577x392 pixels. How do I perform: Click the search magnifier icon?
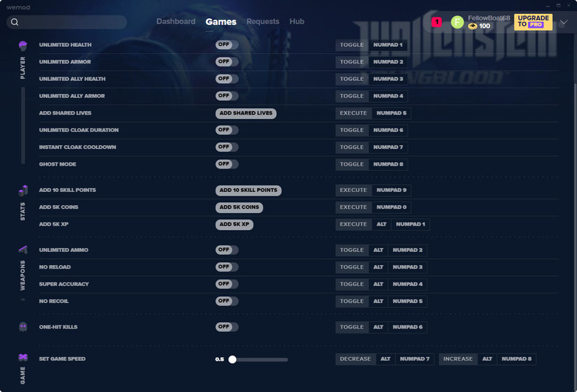coord(15,22)
